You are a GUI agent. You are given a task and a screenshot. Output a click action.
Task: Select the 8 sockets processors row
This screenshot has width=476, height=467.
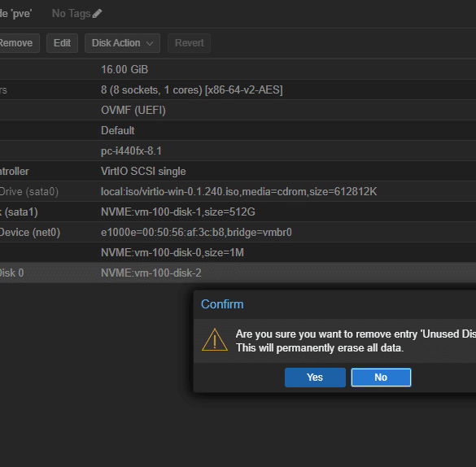[x=238, y=89]
